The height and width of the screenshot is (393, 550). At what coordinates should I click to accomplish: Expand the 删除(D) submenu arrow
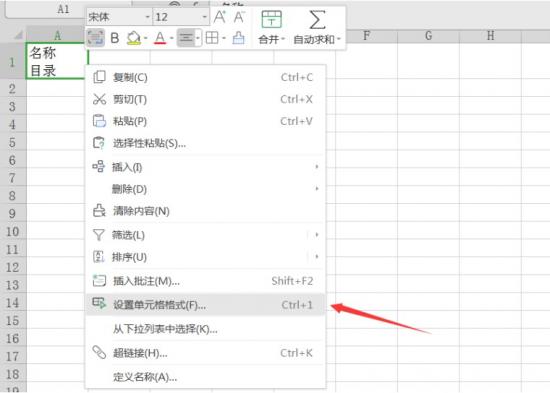pyautogui.click(x=317, y=189)
